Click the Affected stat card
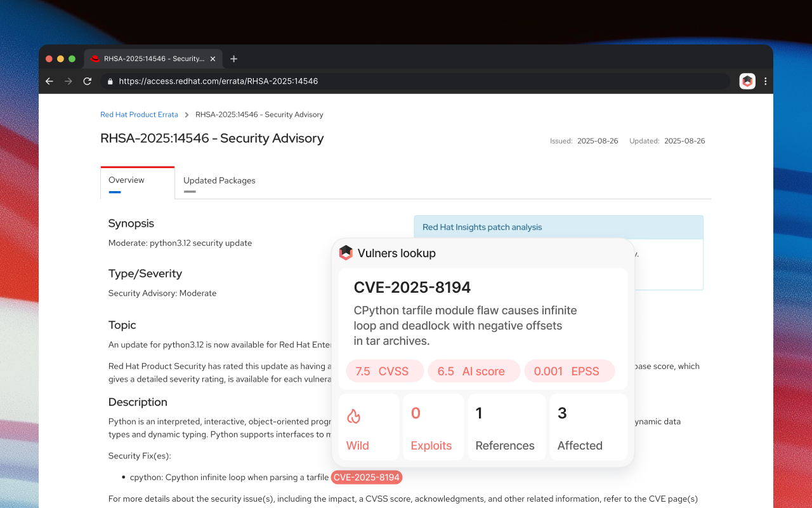 588,427
